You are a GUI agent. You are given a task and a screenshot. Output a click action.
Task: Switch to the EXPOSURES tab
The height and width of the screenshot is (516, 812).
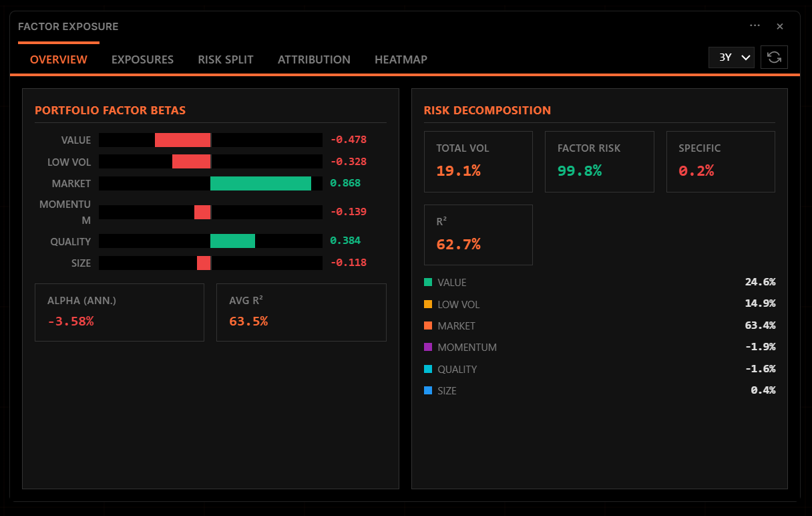click(x=142, y=59)
